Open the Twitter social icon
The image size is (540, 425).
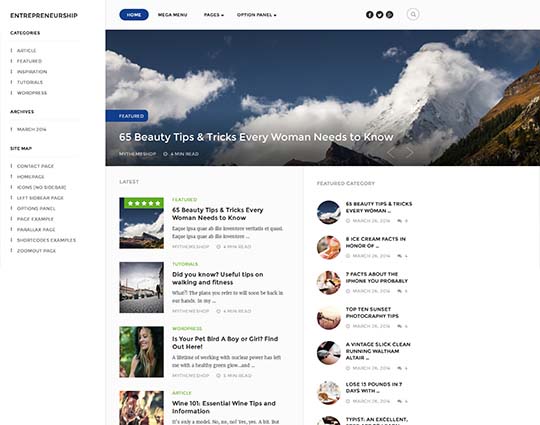point(380,14)
